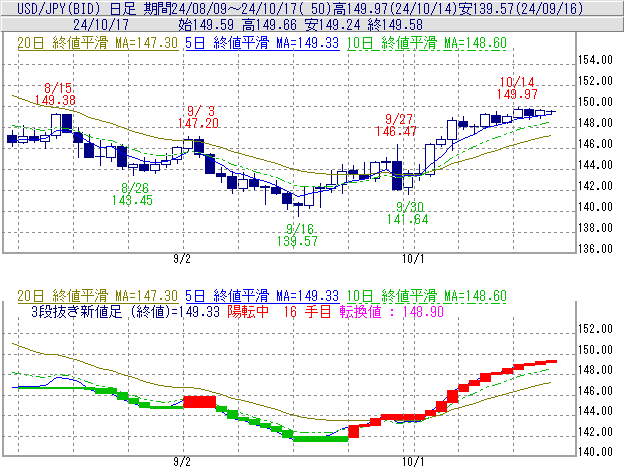The image size is (624, 475).
Task: Click the 10/1 date label under top chart
Action: [x=413, y=259]
